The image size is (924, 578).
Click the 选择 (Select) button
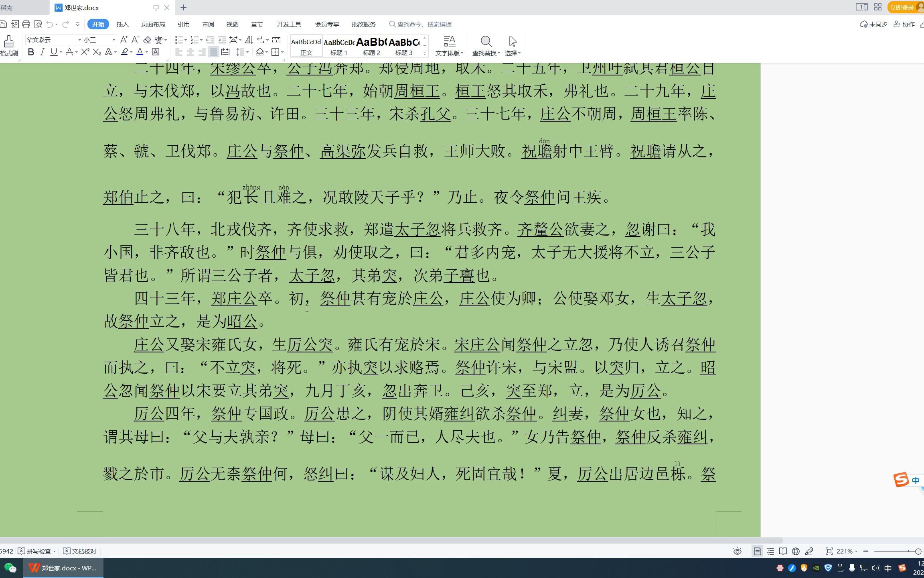point(513,46)
